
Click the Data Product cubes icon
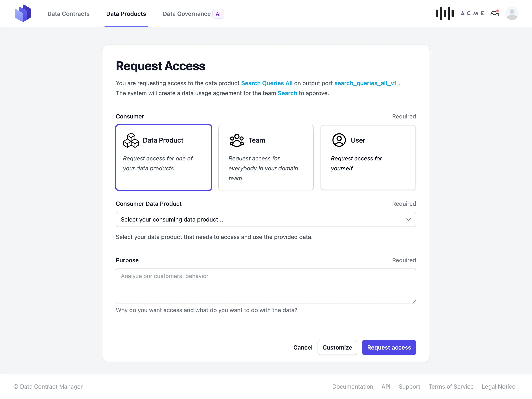(x=131, y=140)
